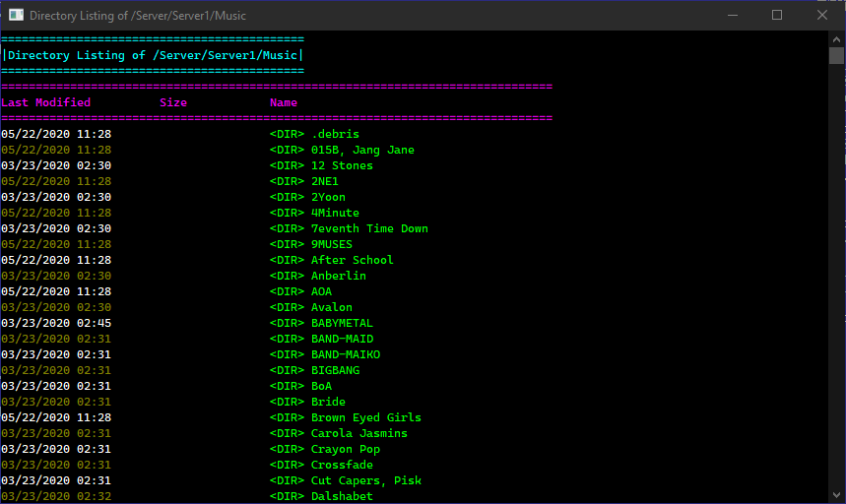Click the <DIR> tag on the AOA row
Viewport: 846px width, 504px height.
(287, 291)
